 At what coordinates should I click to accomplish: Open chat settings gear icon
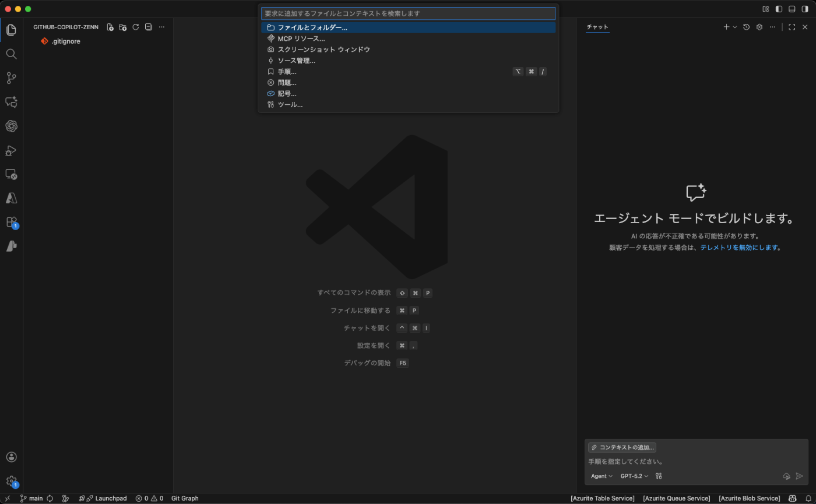pos(759,27)
